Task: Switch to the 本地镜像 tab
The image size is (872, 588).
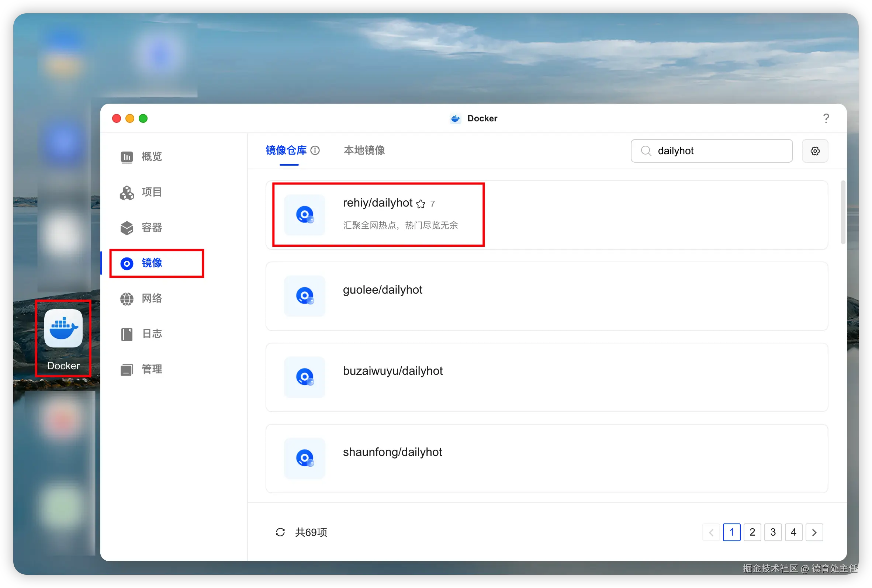Action: (364, 151)
